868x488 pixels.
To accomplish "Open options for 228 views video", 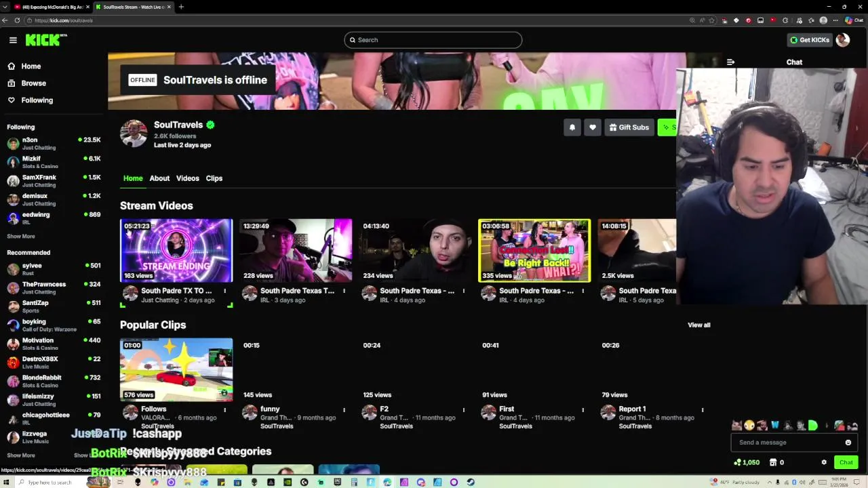I will pyautogui.click(x=344, y=291).
